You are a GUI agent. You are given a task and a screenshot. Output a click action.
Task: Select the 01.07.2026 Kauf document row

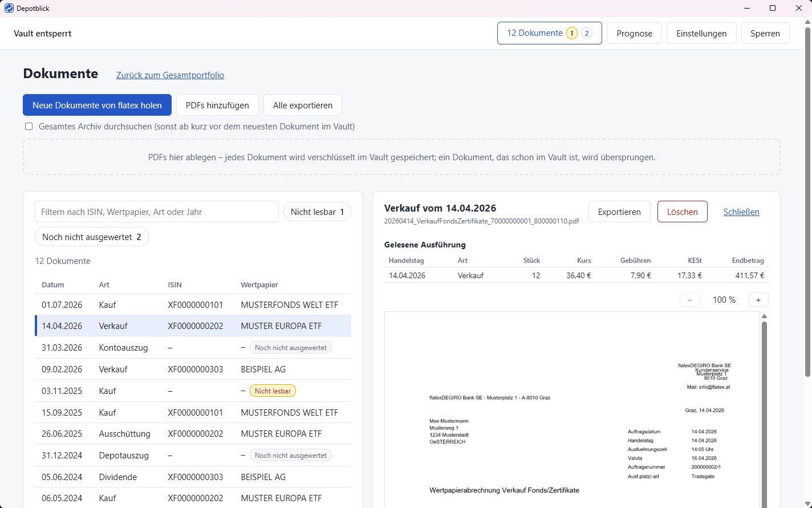point(193,305)
